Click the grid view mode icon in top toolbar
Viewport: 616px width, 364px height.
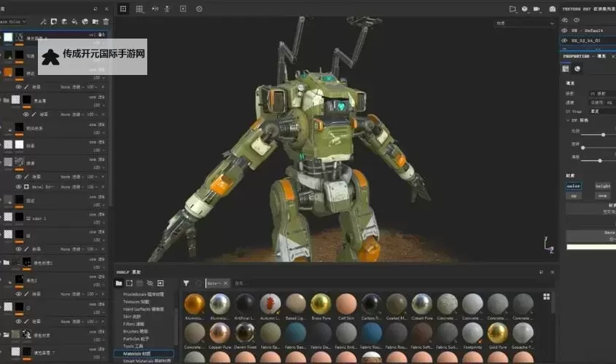[x=139, y=9]
